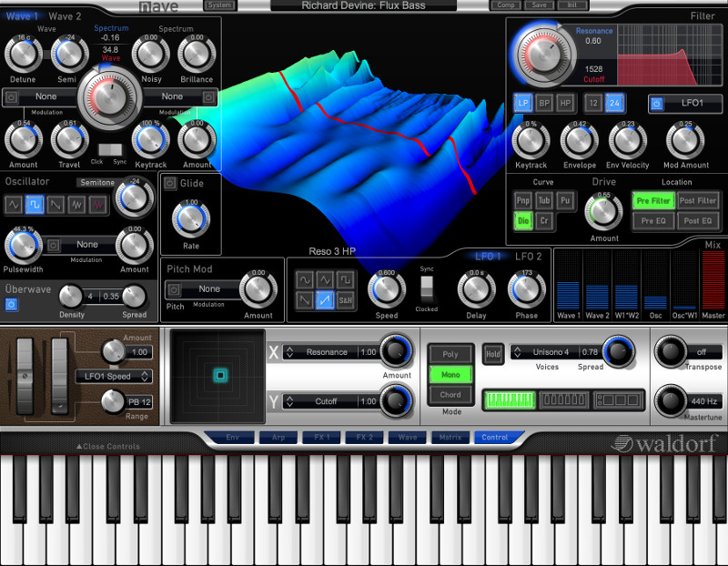Viewport: 728px width, 566px height.
Task: Switch to the Env tab
Action: 232,438
